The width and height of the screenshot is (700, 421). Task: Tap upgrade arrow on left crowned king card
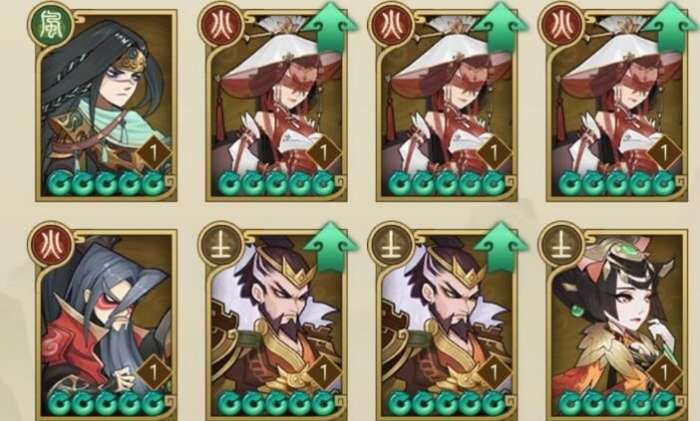pyautogui.click(x=330, y=248)
